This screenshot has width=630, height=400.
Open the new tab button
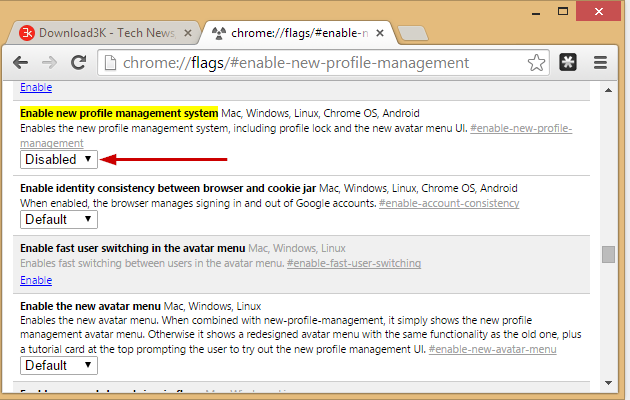coord(412,33)
